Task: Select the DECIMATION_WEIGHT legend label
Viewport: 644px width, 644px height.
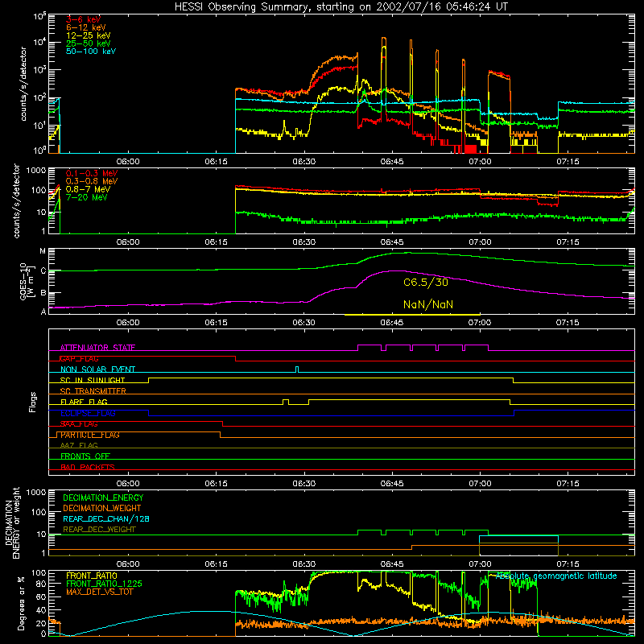Action: coord(102,508)
